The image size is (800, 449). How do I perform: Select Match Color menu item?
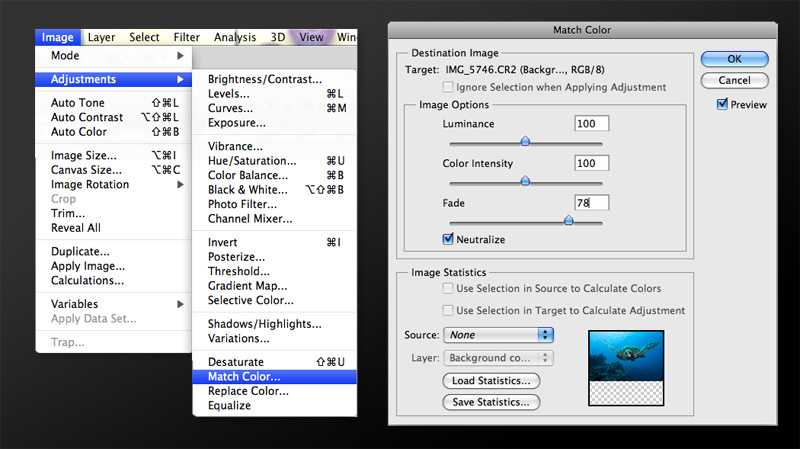point(274,377)
